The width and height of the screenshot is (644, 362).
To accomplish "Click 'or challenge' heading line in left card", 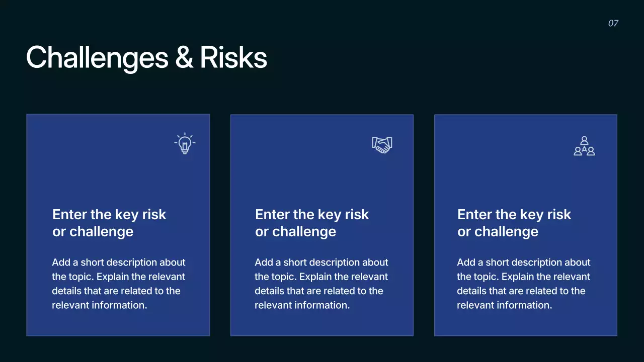I will [93, 232].
